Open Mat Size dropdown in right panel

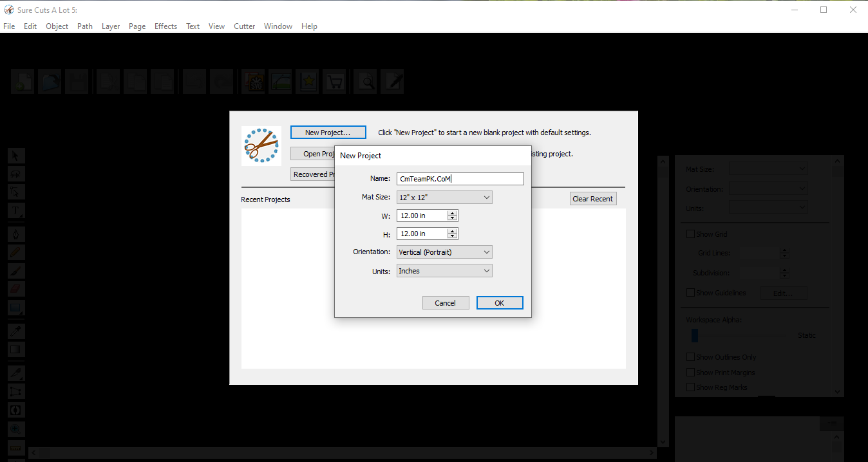768,169
